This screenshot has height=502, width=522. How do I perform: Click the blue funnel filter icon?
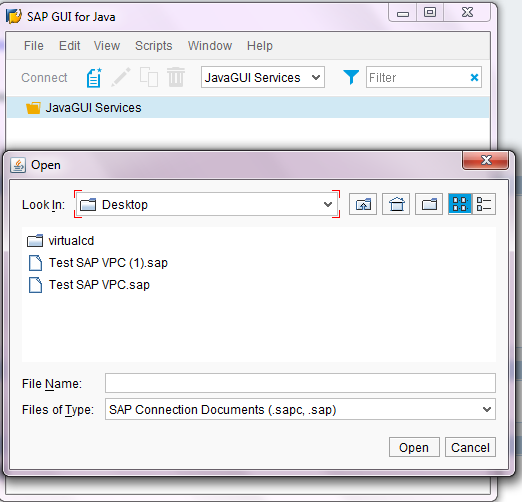click(x=351, y=77)
